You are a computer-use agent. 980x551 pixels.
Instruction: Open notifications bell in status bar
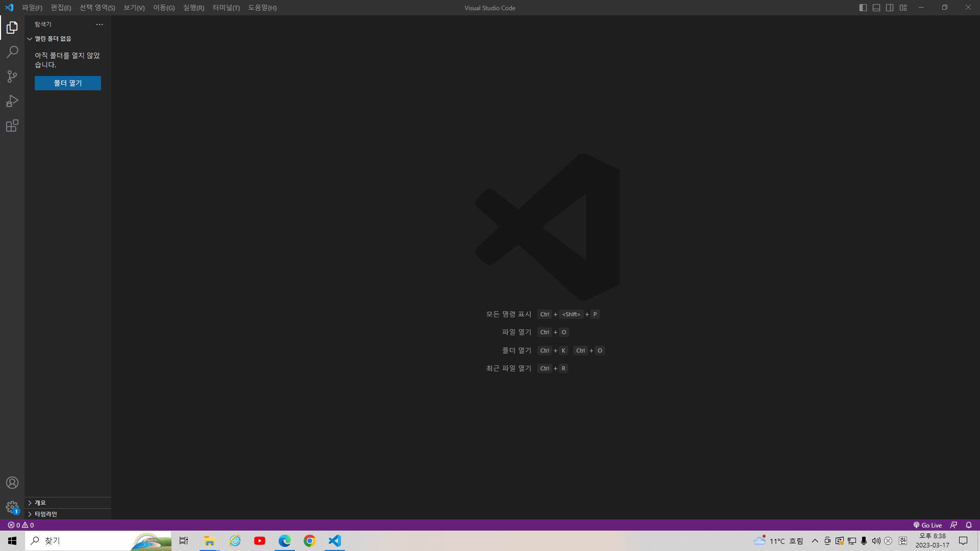(969, 525)
